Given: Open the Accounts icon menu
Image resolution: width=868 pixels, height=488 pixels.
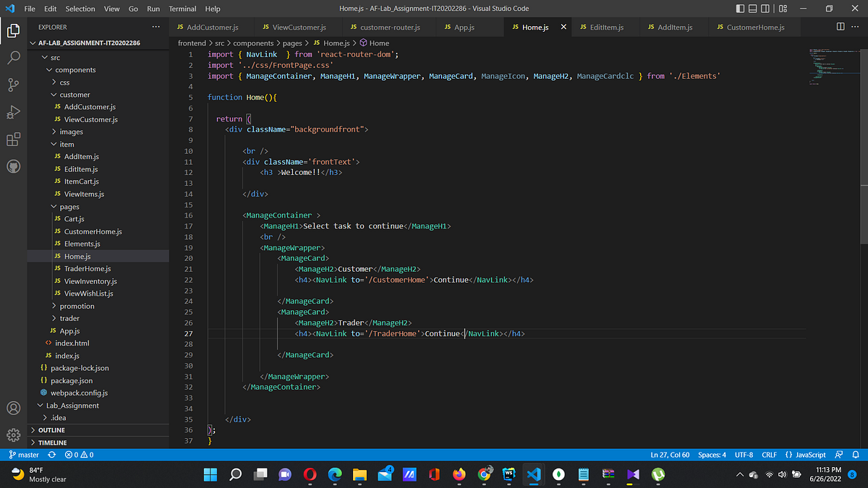Looking at the screenshot, I should click(13, 408).
